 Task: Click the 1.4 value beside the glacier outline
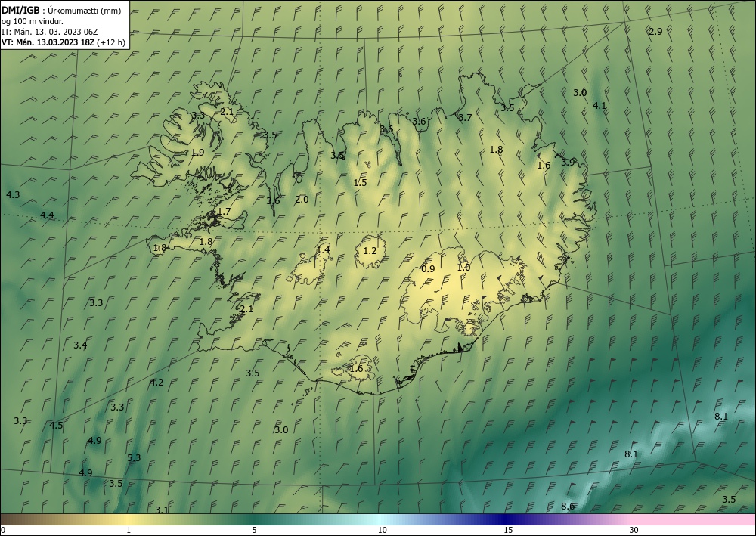(x=324, y=249)
